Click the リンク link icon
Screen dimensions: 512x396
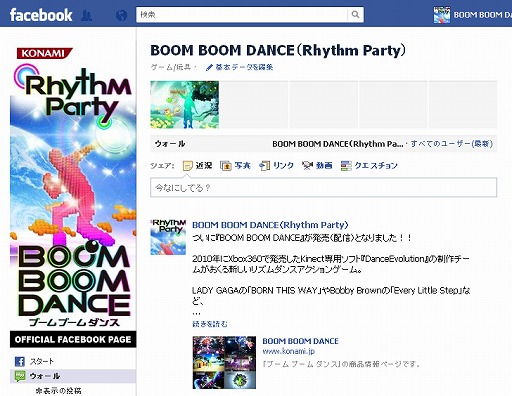[265, 166]
